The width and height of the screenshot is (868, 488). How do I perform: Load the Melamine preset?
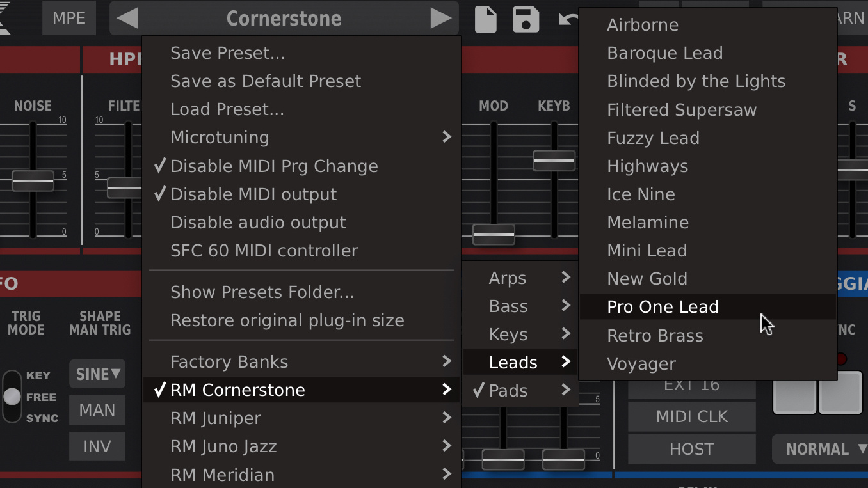(x=708, y=223)
